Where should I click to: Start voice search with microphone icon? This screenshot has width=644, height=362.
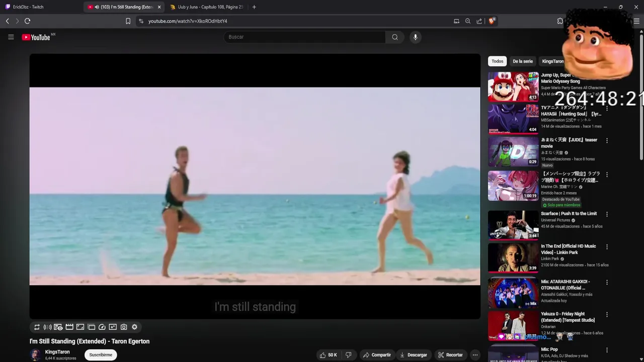[415, 37]
